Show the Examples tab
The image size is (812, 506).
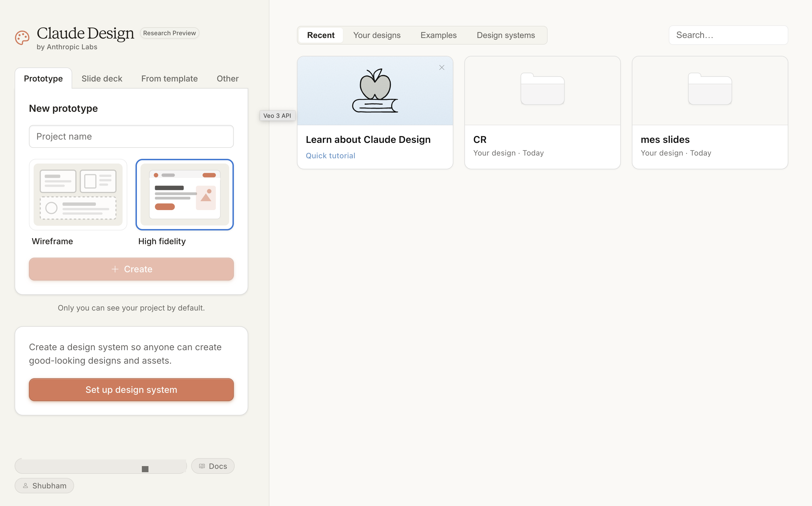click(x=439, y=35)
